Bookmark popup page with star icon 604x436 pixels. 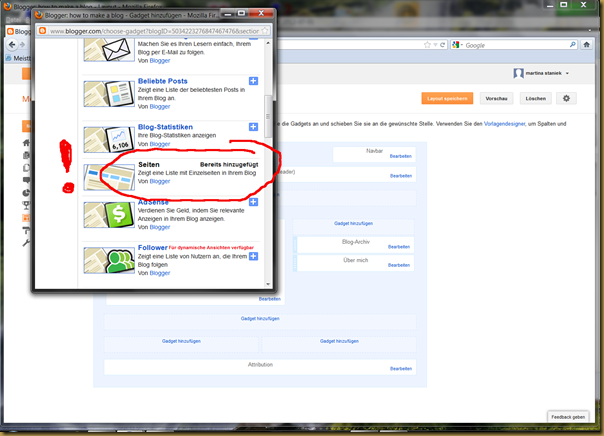tap(265, 31)
